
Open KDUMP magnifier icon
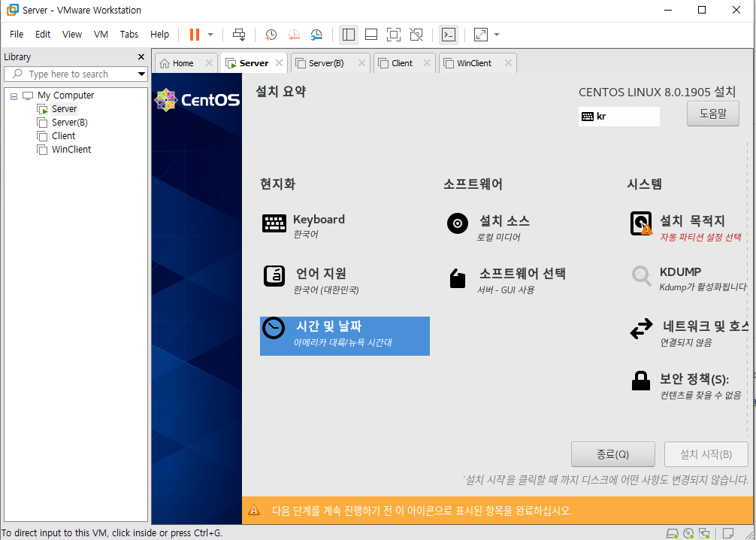(641, 276)
